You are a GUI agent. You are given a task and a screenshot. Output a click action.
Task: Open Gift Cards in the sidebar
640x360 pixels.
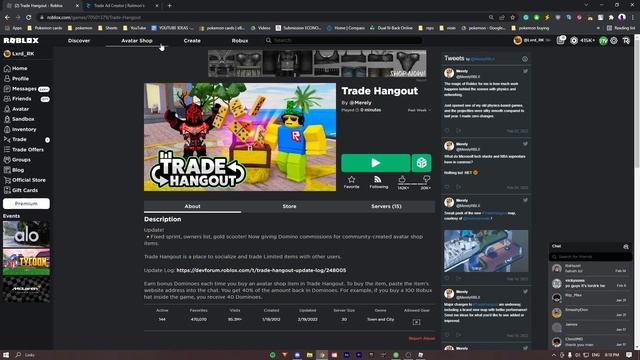coord(20,190)
